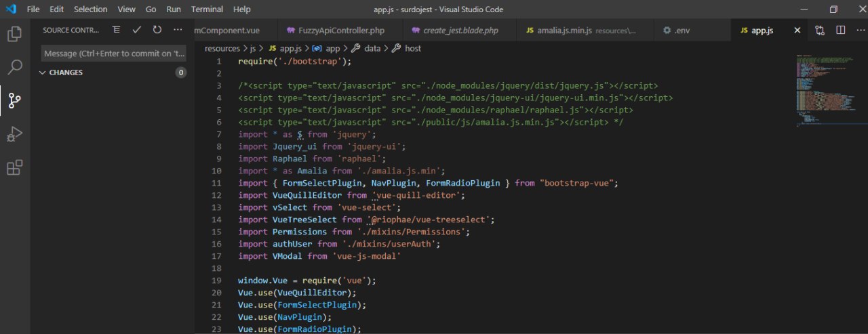Screen dimensions: 868x334
Task: Click 'js' folder in the breadcrumb
Action: [253, 49]
